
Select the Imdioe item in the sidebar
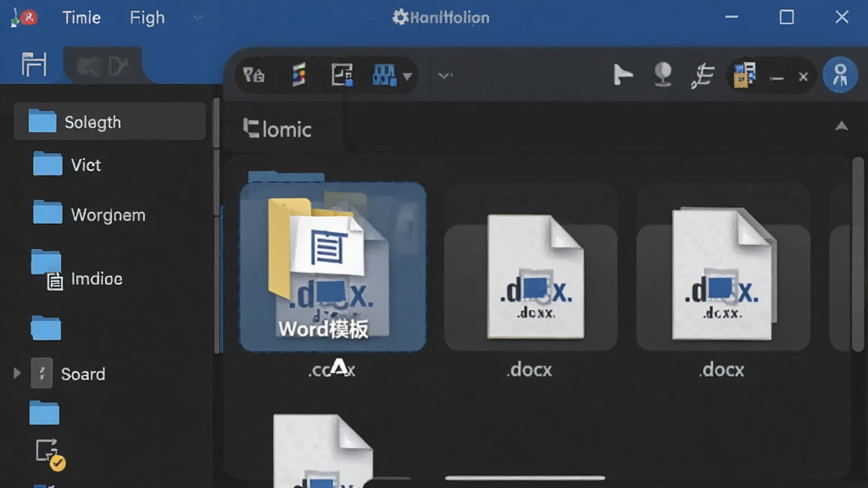(77, 270)
